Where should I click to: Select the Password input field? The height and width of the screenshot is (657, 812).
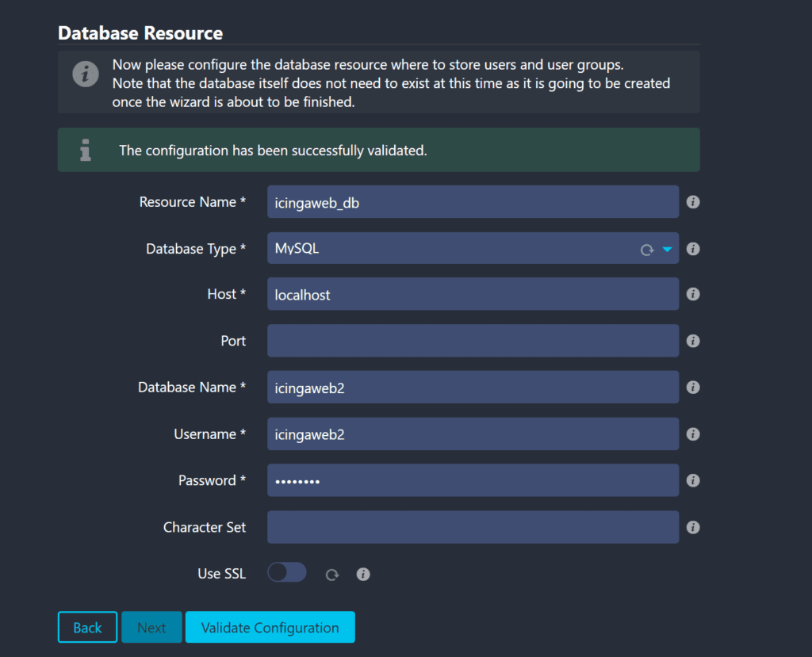[x=473, y=480]
